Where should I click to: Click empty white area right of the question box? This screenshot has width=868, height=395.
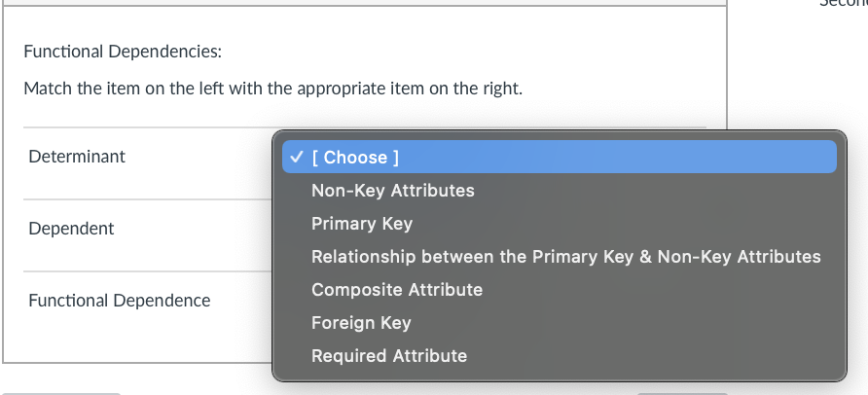(x=793, y=78)
